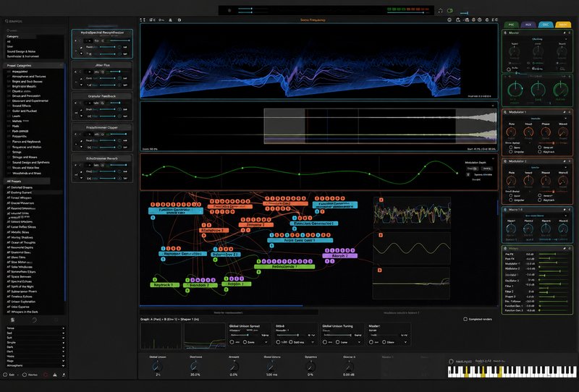Click the Rate knob in Modulator 1
The image size is (579, 392).
(x=511, y=132)
